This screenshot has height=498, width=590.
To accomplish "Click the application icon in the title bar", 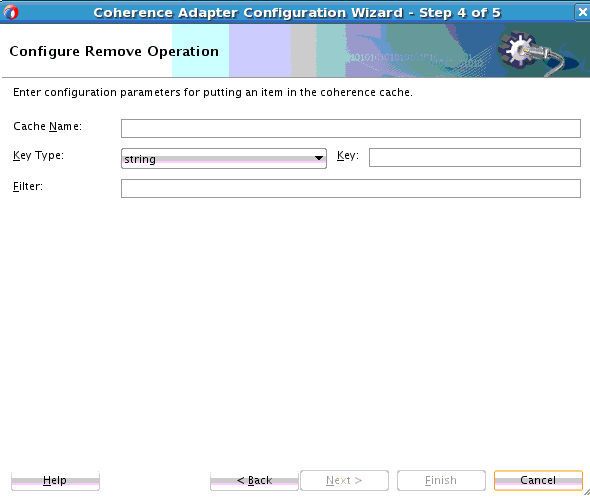I will pyautogui.click(x=11, y=12).
